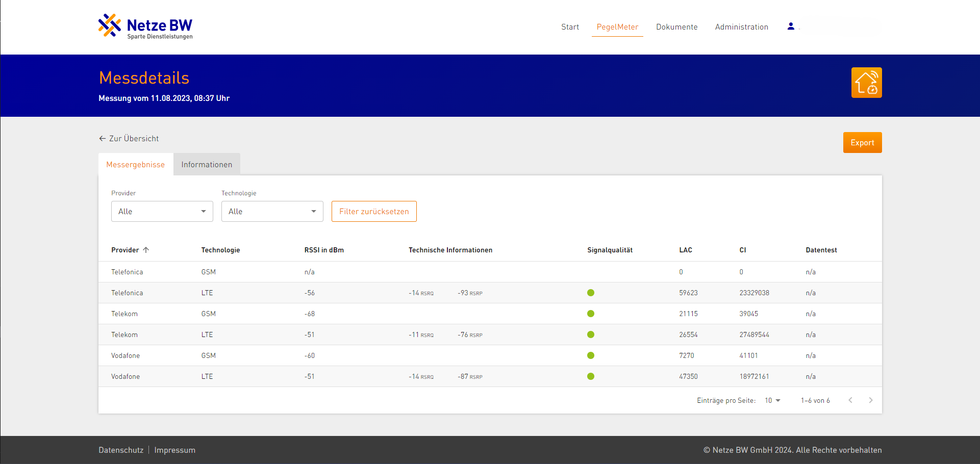
Task: Select the Messergebnisse tab
Action: click(136, 165)
